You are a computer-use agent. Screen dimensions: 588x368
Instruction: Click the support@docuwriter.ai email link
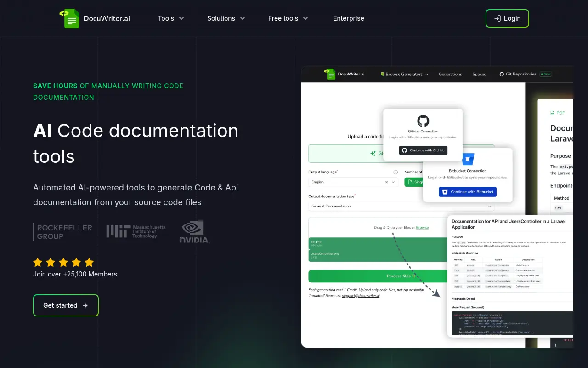pyautogui.click(x=361, y=295)
